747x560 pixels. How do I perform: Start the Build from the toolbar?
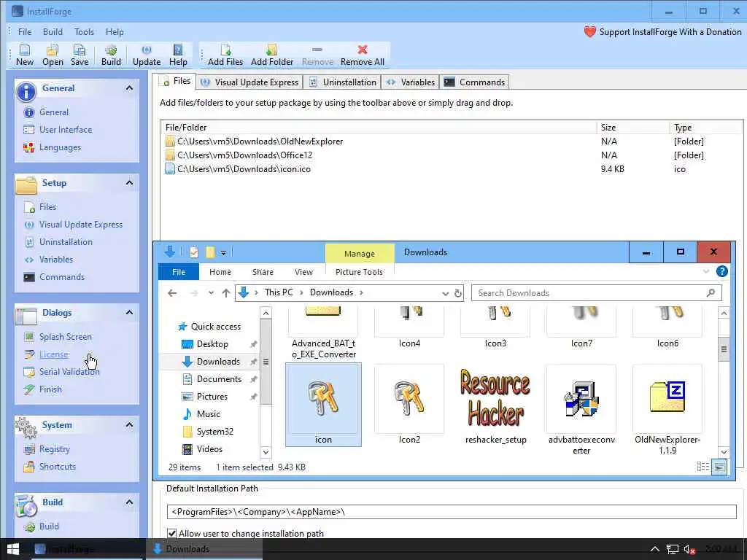coord(111,55)
